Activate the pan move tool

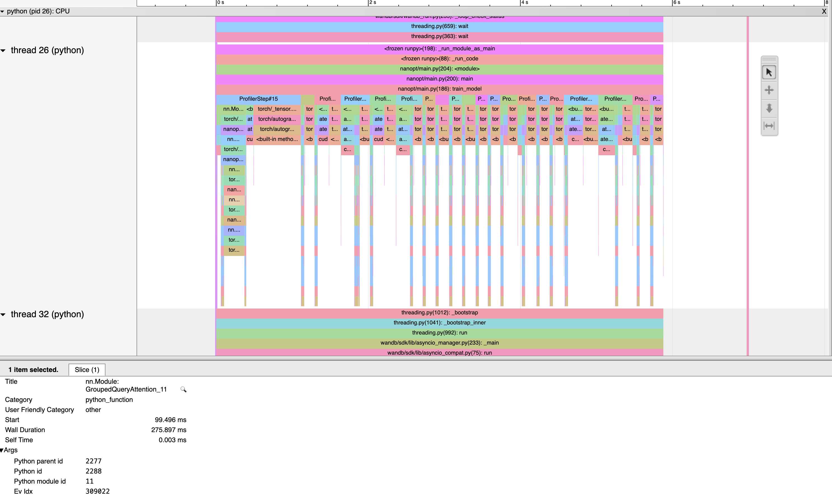tap(769, 90)
